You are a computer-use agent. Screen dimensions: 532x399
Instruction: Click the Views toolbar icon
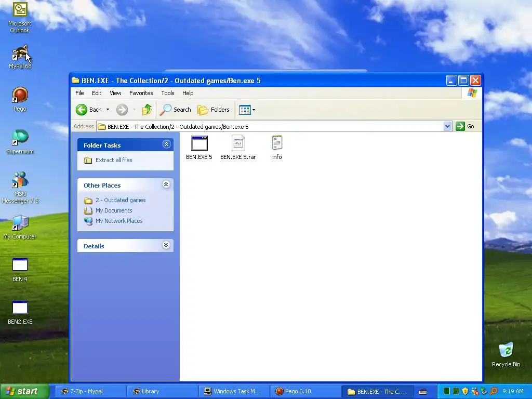click(244, 110)
